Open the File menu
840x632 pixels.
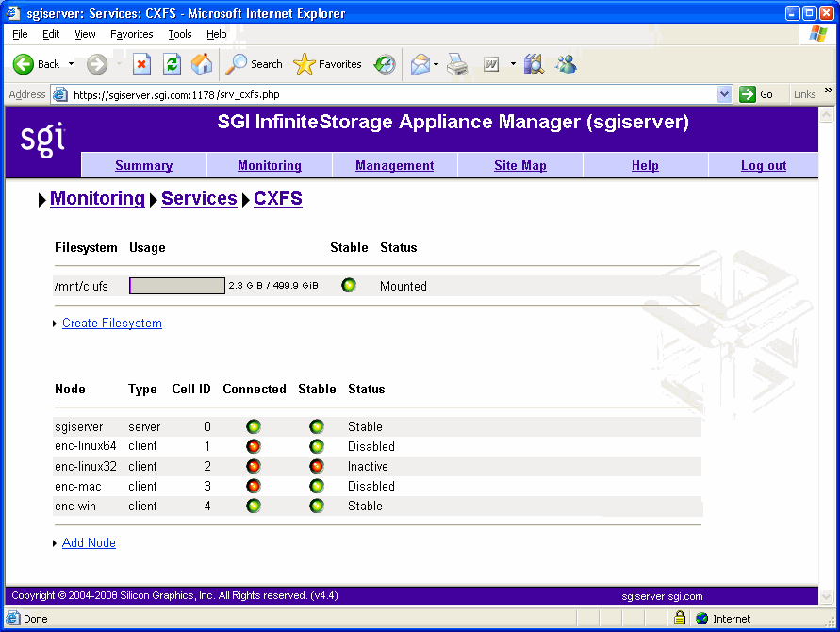(20, 34)
